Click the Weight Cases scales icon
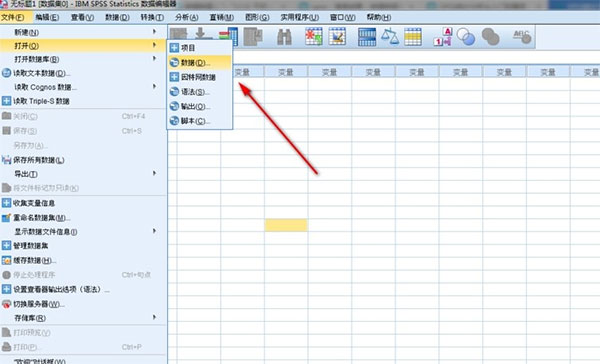Viewport: 600px width, 364px height. (x=390, y=37)
